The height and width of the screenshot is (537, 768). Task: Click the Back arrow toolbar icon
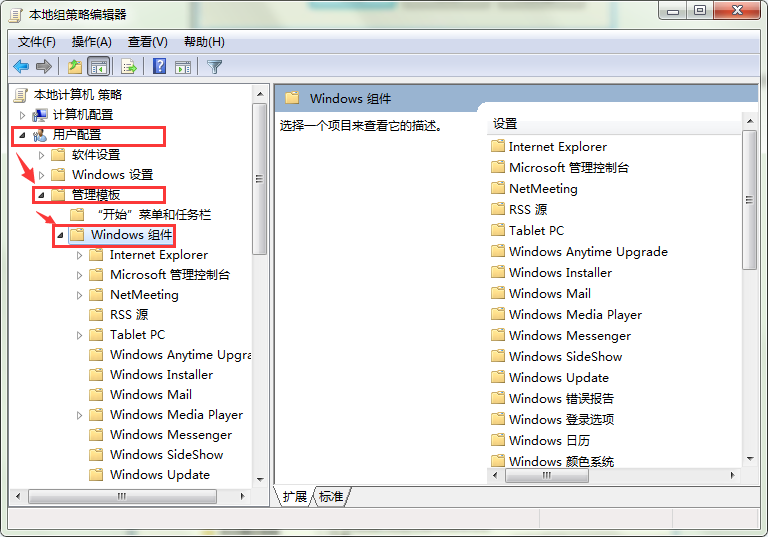pos(21,67)
